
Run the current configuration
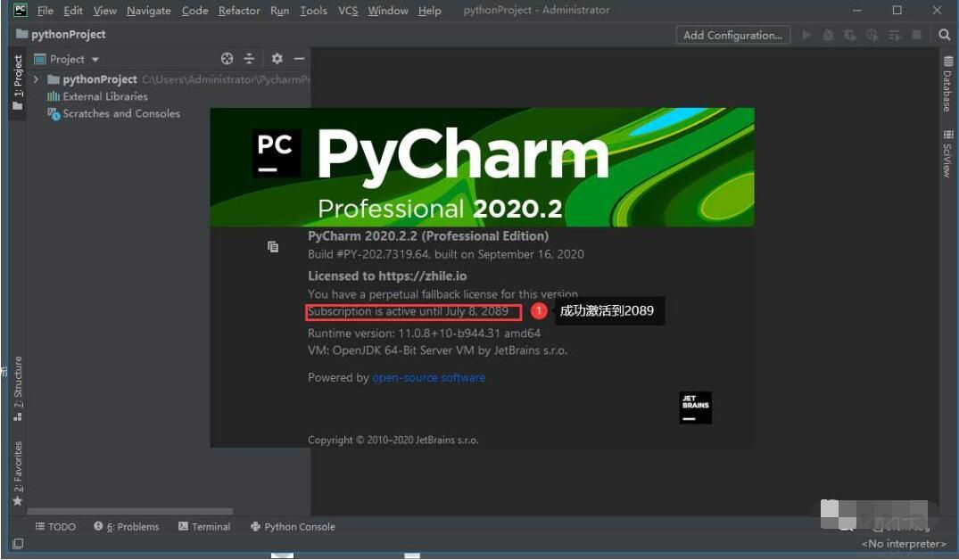click(806, 35)
